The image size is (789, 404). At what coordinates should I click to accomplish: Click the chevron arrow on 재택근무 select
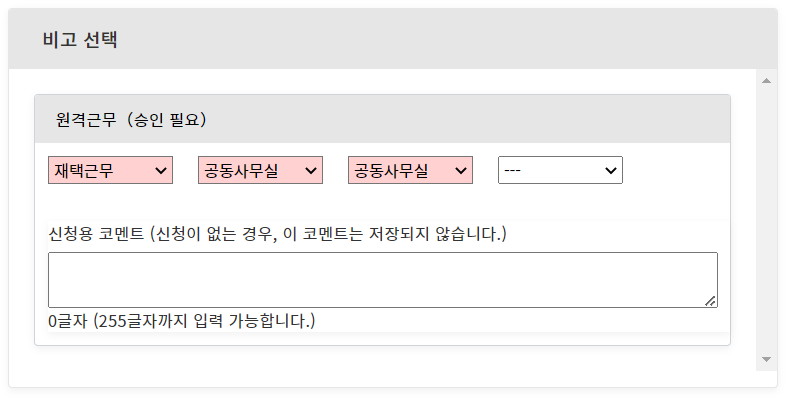pos(162,171)
